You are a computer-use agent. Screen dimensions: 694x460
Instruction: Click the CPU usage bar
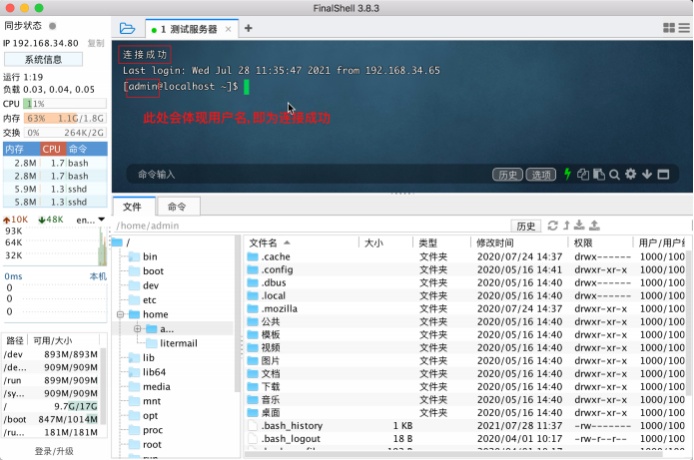click(x=65, y=104)
